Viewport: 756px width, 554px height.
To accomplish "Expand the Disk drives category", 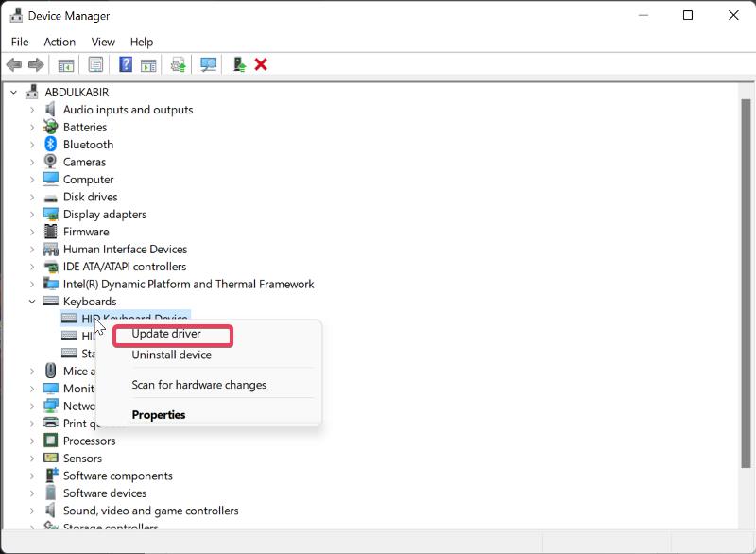I will (x=32, y=197).
